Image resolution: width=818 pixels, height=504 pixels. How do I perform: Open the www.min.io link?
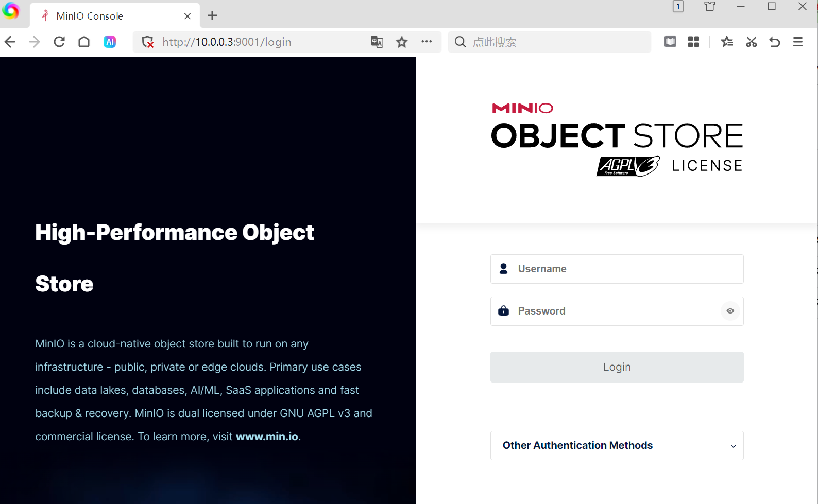[267, 437]
